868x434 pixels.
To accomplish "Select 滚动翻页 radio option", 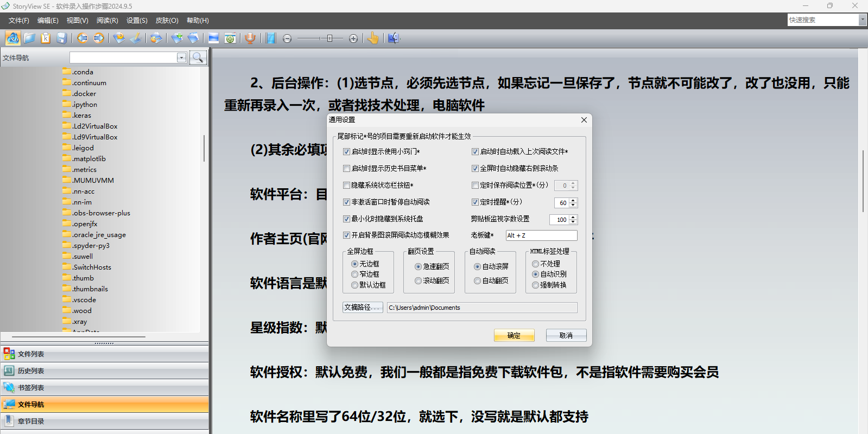I will click(418, 280).
